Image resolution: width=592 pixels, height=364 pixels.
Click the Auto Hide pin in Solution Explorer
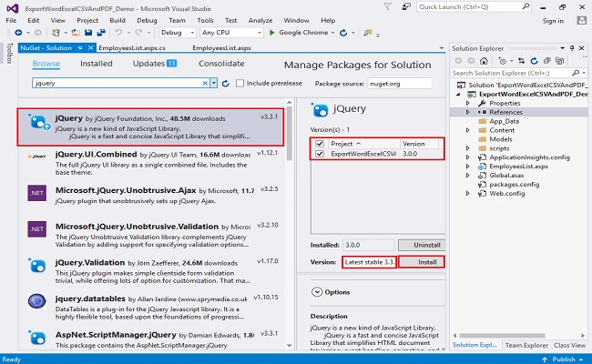pyautogui.click(x=572, y=48)
